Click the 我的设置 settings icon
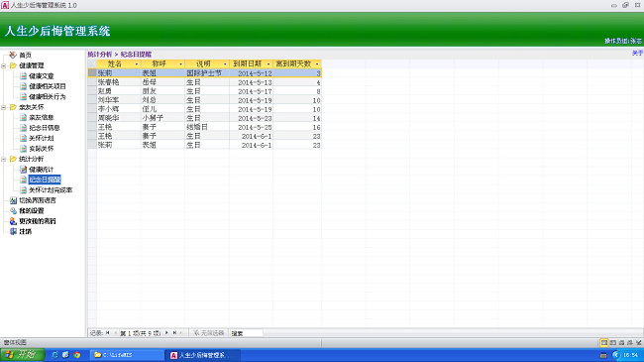 13,210
